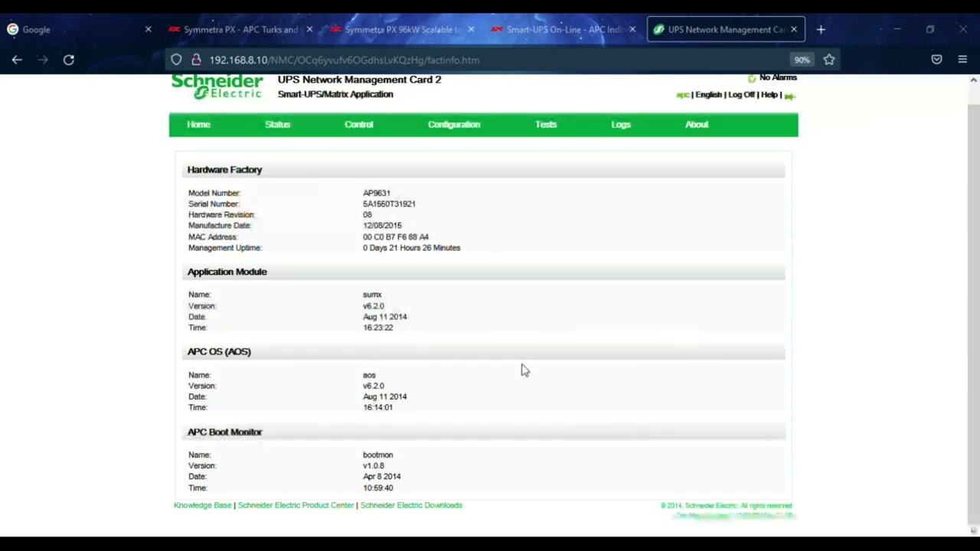Open the Status menu
980x551 pixels.
coord(277,125)
